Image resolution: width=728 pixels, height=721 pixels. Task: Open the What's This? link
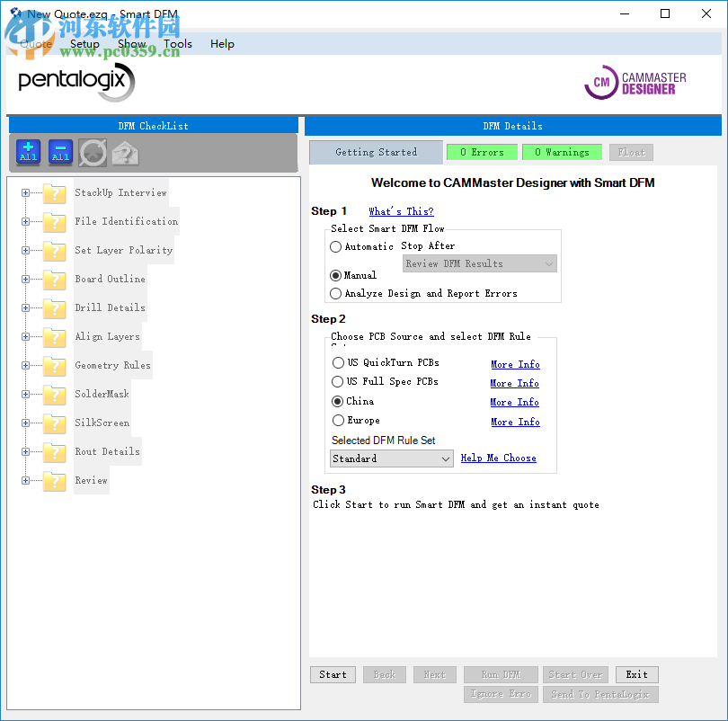point(401,210)
